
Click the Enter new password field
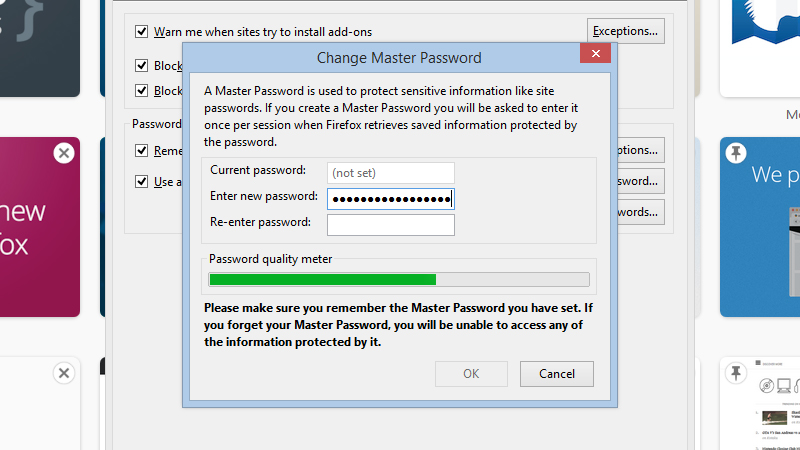391,199
